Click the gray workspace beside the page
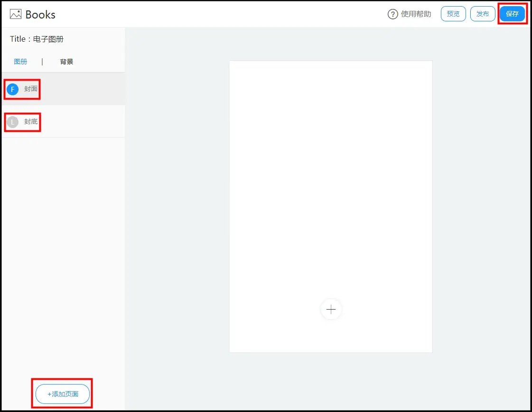 pyautogui.click(x=479, y=213)
